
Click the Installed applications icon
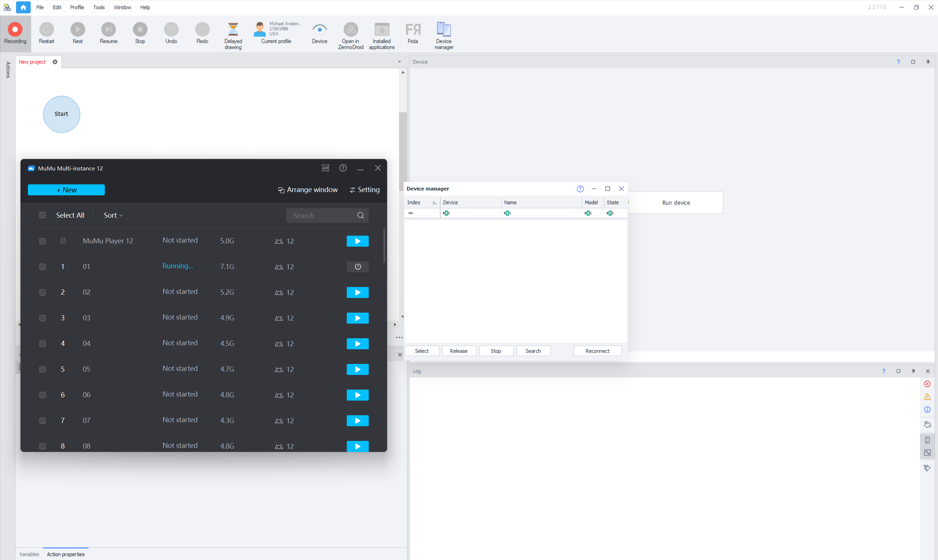pos(382,29)
